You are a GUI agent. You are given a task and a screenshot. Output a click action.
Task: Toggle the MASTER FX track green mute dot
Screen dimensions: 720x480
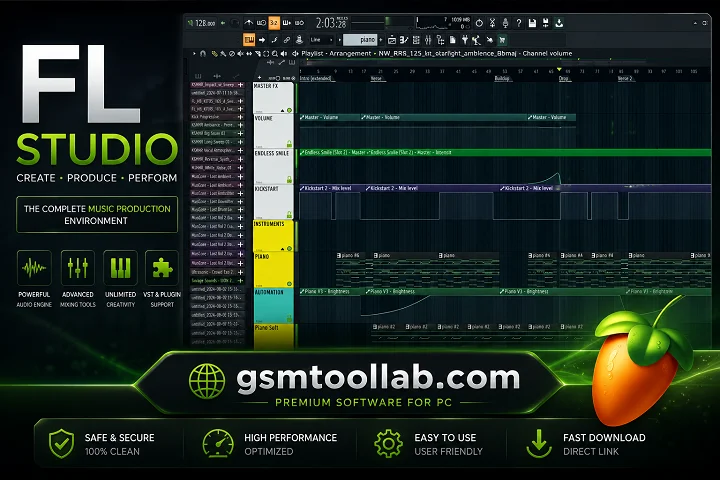point(289,110)
